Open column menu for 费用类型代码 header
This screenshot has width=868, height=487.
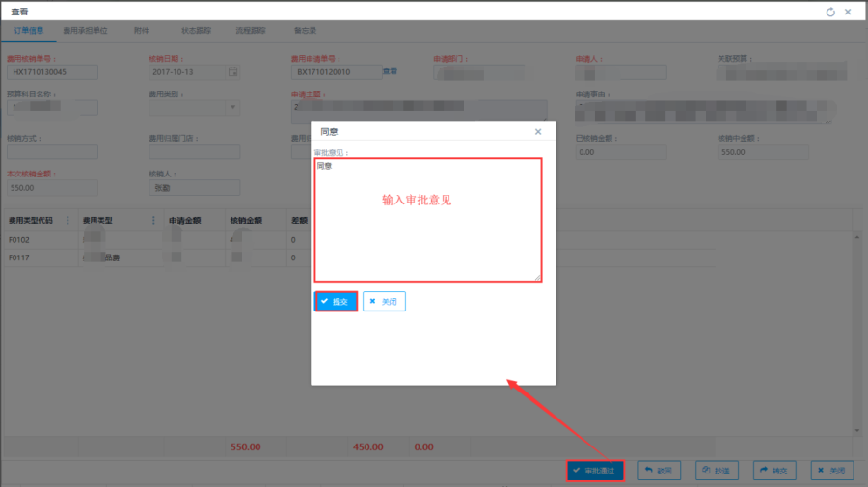[x=67, y=221]
